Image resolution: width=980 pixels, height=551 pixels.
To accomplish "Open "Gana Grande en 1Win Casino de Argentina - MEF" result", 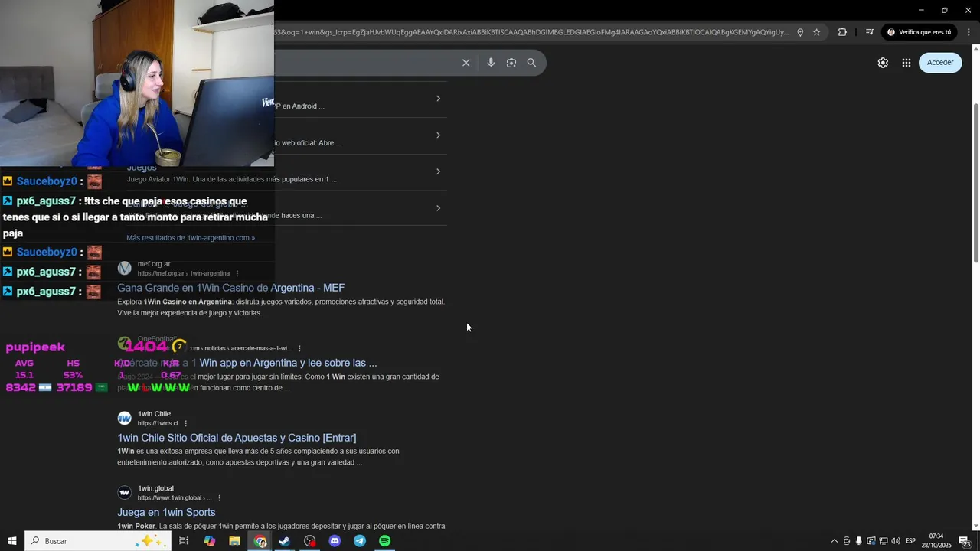I will (230, 288).
